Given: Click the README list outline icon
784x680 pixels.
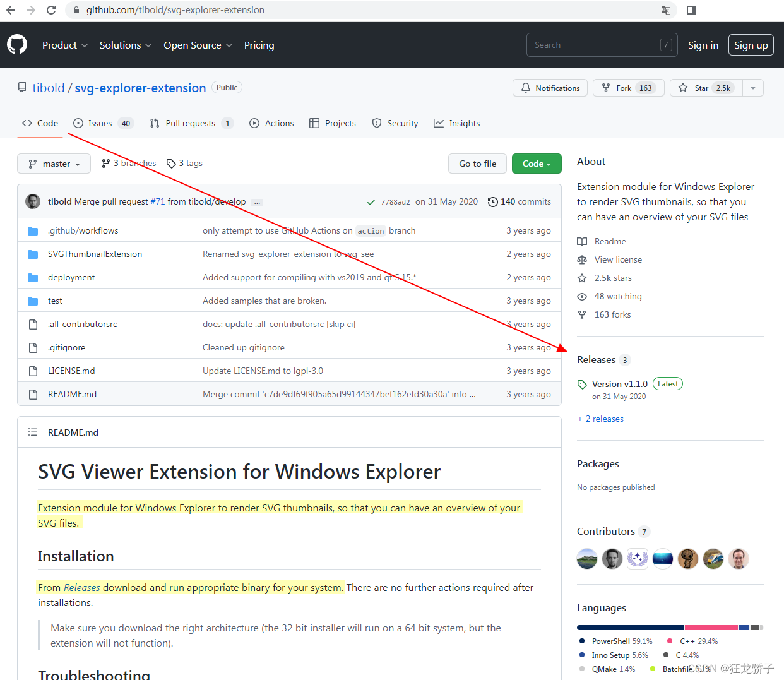Looking at the screenshot, I should pyautogui.click(x=33, y=432).
